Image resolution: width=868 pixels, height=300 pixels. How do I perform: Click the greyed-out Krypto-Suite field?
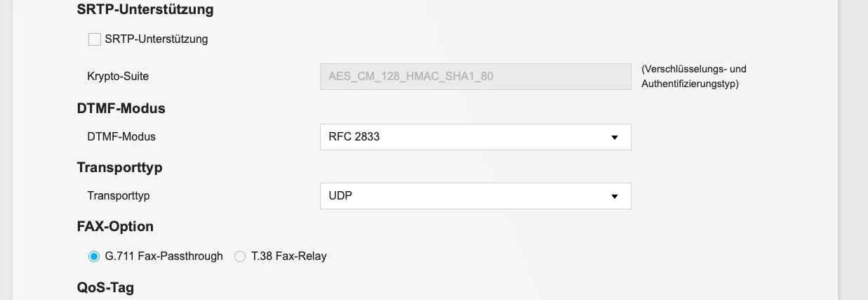pos(475,76)
